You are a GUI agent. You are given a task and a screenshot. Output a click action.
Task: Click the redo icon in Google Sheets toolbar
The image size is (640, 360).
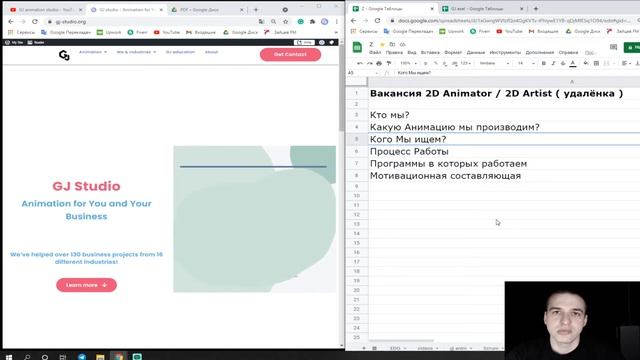click(x=369, y=63)
